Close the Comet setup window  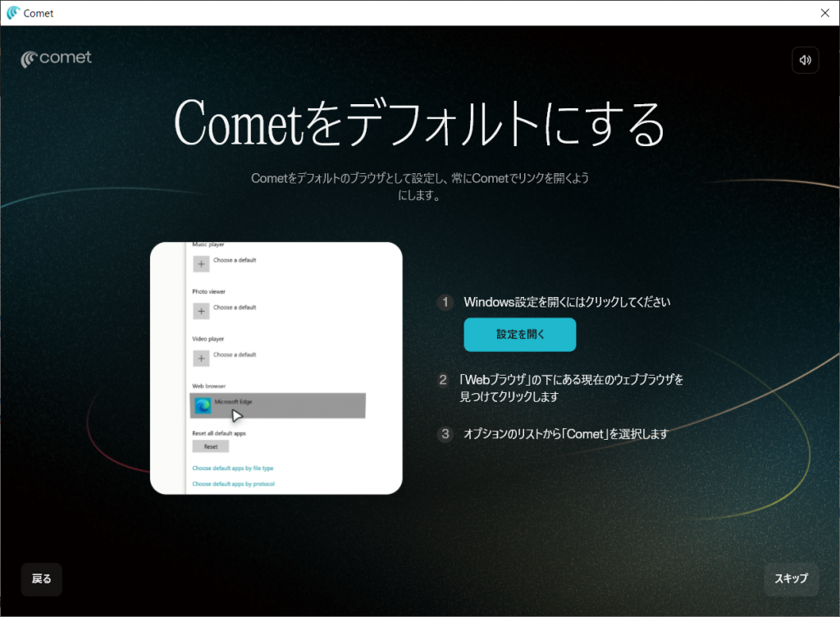point(824,13)
